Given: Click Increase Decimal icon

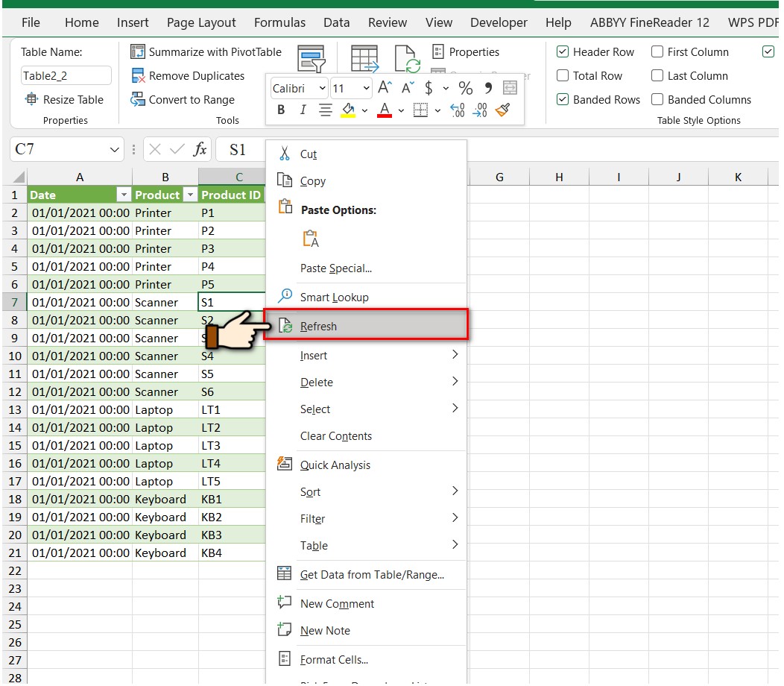Looking at the screenshot, I should pos(457,110).
